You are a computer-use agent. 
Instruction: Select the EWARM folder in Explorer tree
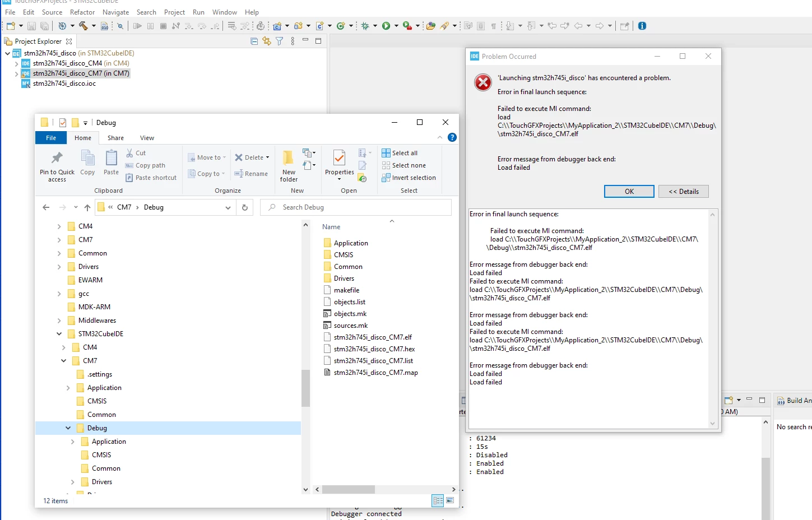point(90,280)
